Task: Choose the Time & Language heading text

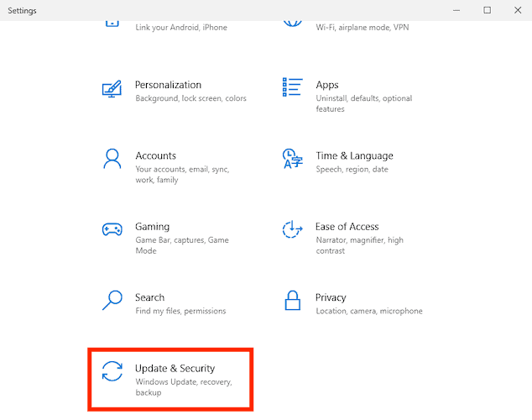Action: (x=354, y=155)
